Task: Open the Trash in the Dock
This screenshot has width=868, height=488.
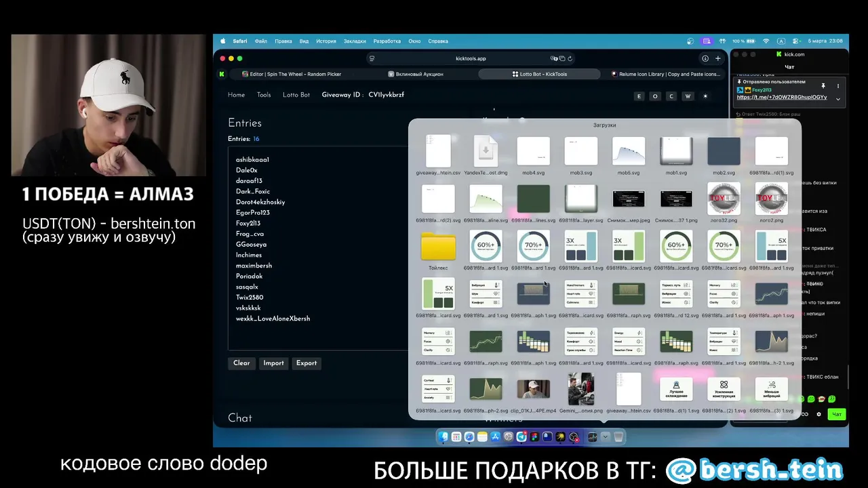Action: coord(618,436)
